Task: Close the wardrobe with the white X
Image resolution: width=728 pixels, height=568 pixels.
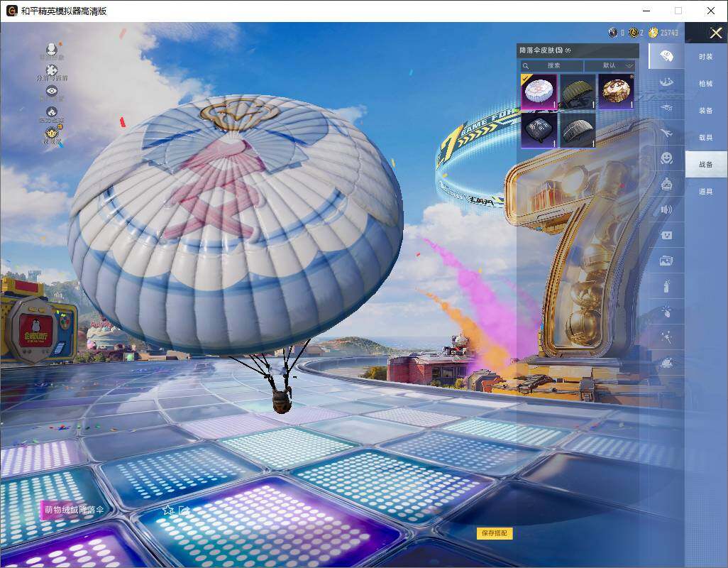Action: click(715, 33)
